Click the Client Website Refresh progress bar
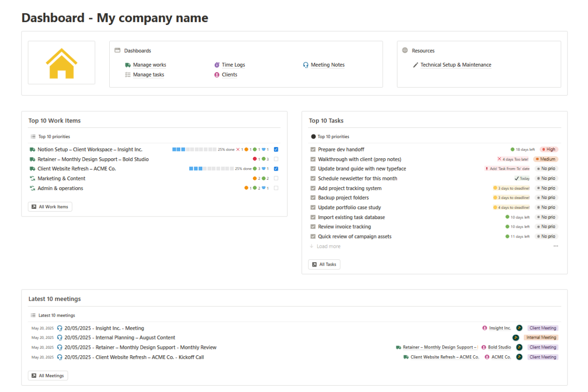Viewport: 588px width, 392px height. point(211,169)
